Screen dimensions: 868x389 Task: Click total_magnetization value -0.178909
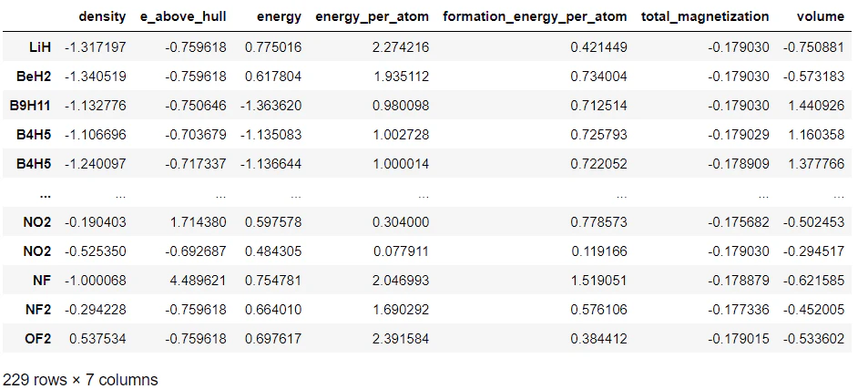pyautogui.click(x=739, y=164)
